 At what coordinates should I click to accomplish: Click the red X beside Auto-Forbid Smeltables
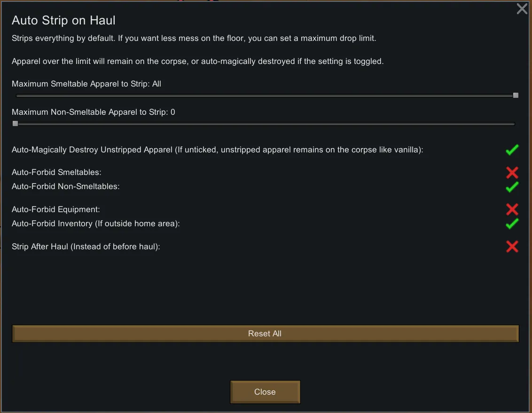click(512, 173)
